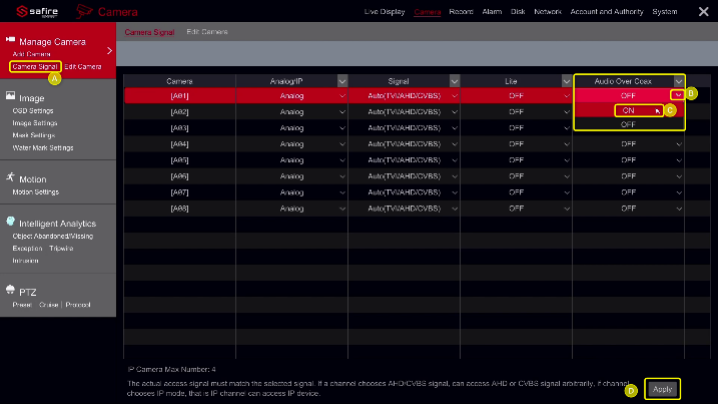
Task: Switch to the Edit Camera tab
Action: coord(207,32)
